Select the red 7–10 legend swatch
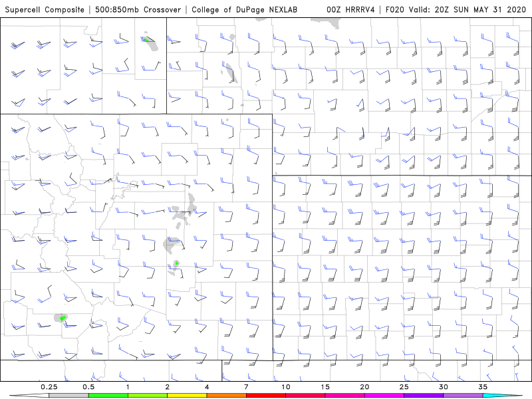The image size is (532, 399). pos(266,396)
